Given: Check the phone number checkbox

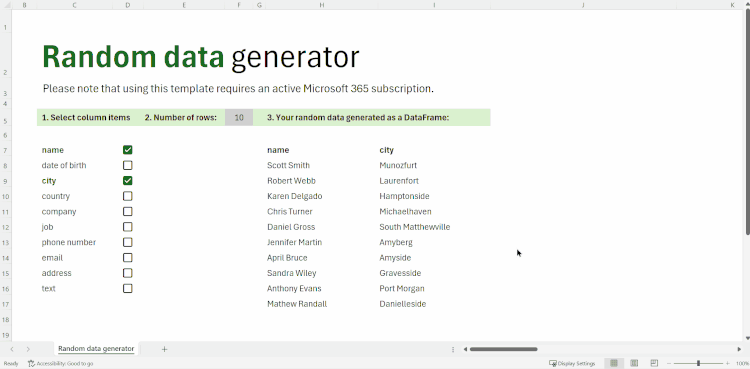Looking at the screenshot, I should coord(127,242).
